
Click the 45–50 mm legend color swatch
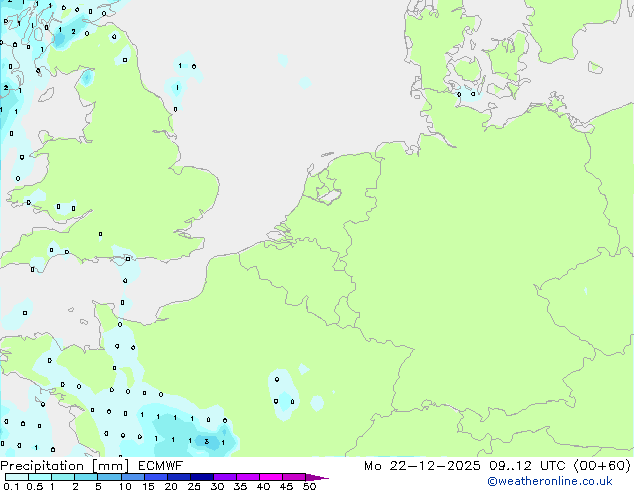[294, 477]
